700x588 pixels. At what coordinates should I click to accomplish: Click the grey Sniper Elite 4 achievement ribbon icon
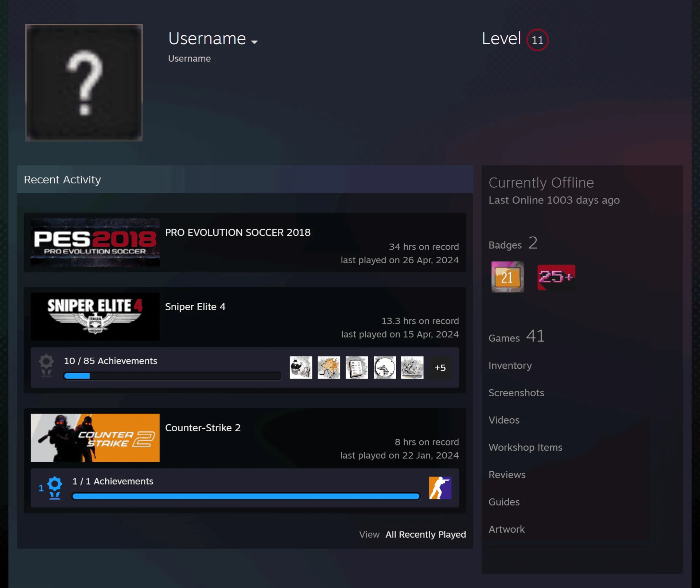click(x=46, y=366)
